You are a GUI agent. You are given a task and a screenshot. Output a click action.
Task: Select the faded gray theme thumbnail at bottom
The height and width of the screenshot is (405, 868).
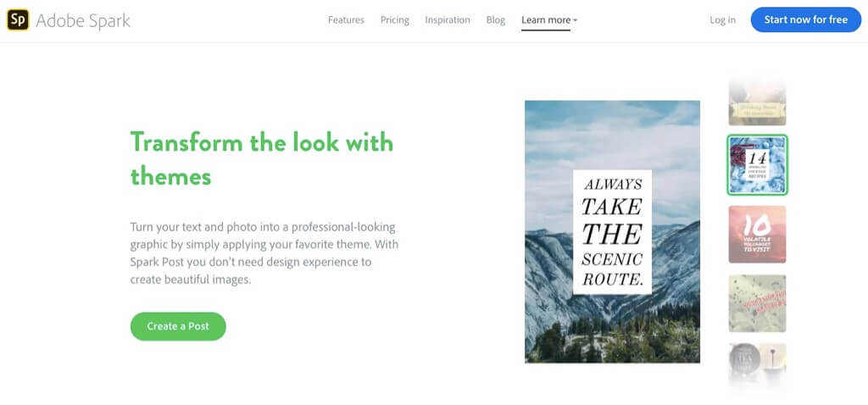tap(757, 363)
